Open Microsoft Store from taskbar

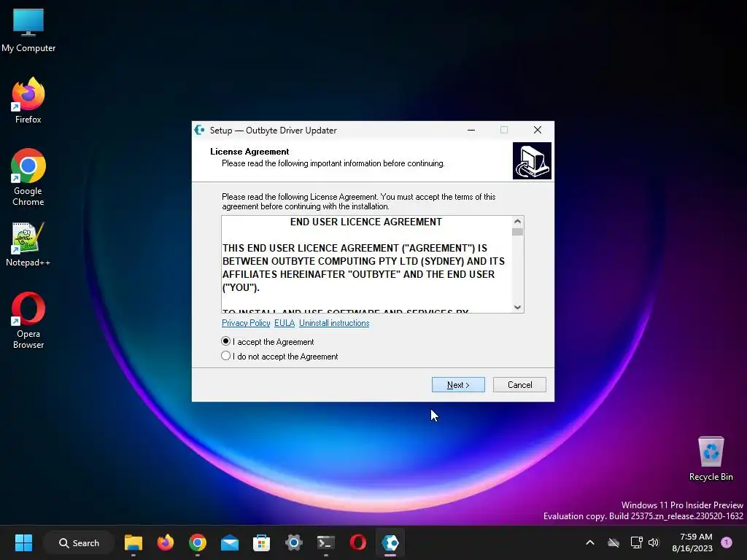[262, 542]
